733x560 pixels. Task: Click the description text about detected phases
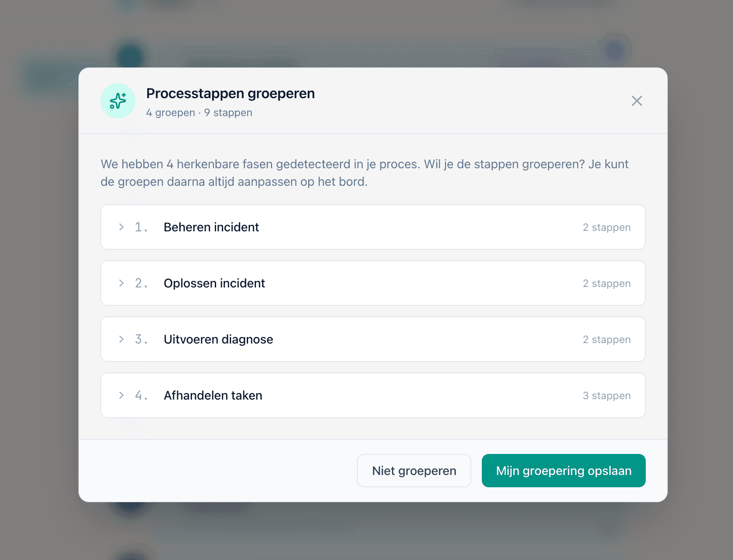point(364,173)
